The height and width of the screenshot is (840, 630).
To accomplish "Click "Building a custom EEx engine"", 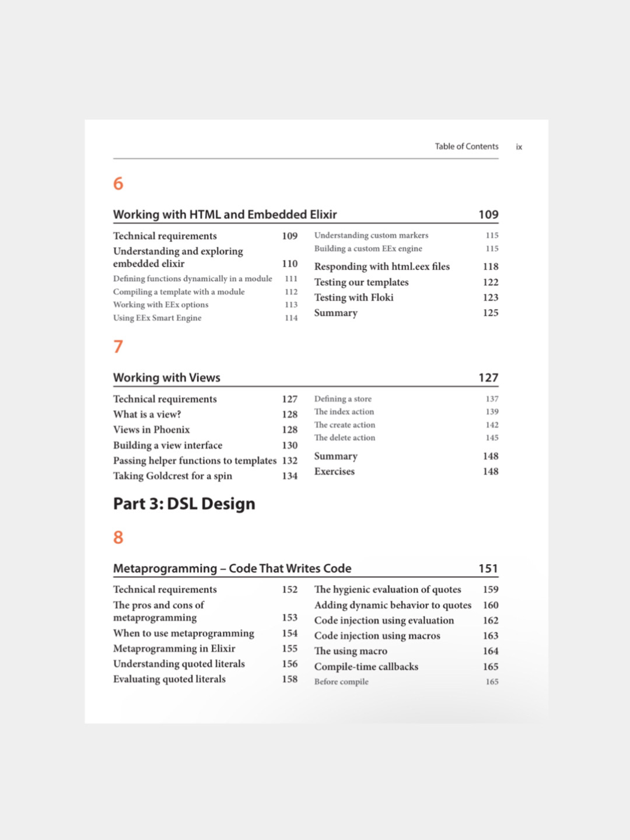I will tap(368, 249).
